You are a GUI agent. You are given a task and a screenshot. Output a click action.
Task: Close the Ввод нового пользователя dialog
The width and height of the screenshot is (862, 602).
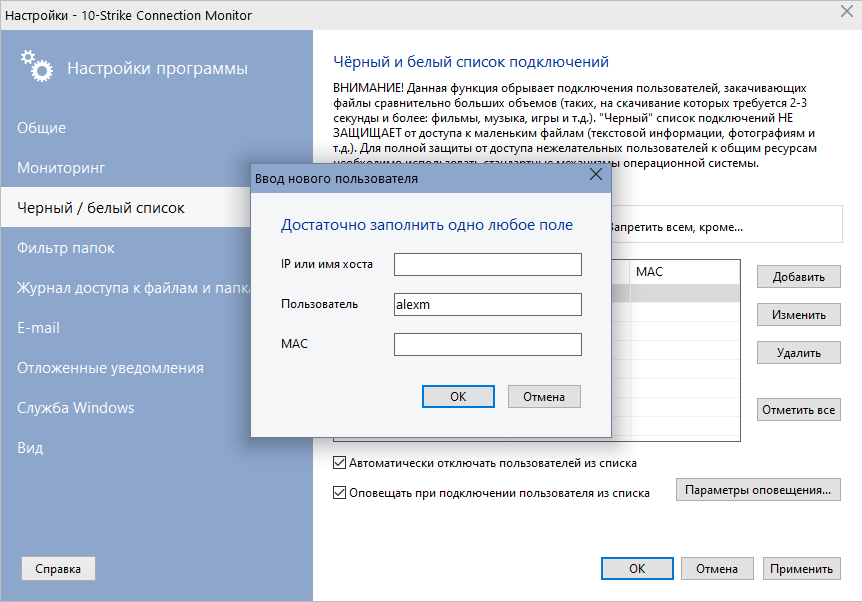[x=596, y=175]
